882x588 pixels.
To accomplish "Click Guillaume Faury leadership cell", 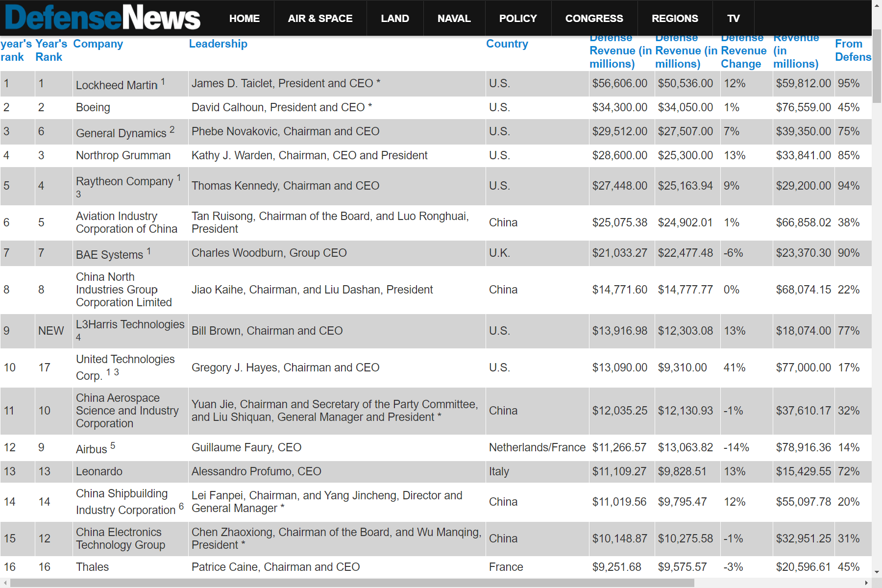I will pyautogui.click(x=337, y=447).
